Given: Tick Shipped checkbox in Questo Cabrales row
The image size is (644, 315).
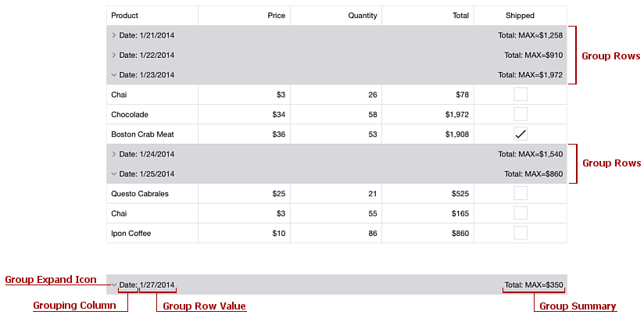Looking at the screenshot, I should click(521, 193).
